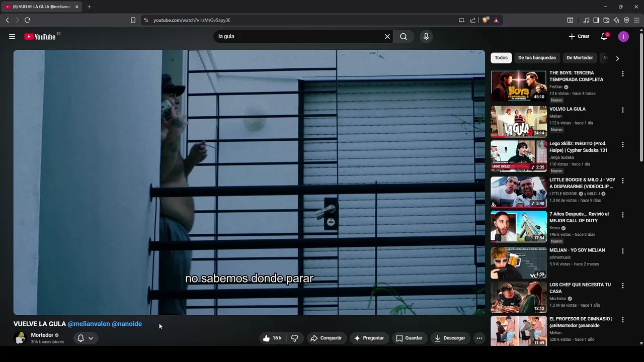Open the VOLVIO LA GULA thumbnail
Screen dimensions: 644x362
coord(519,121)
